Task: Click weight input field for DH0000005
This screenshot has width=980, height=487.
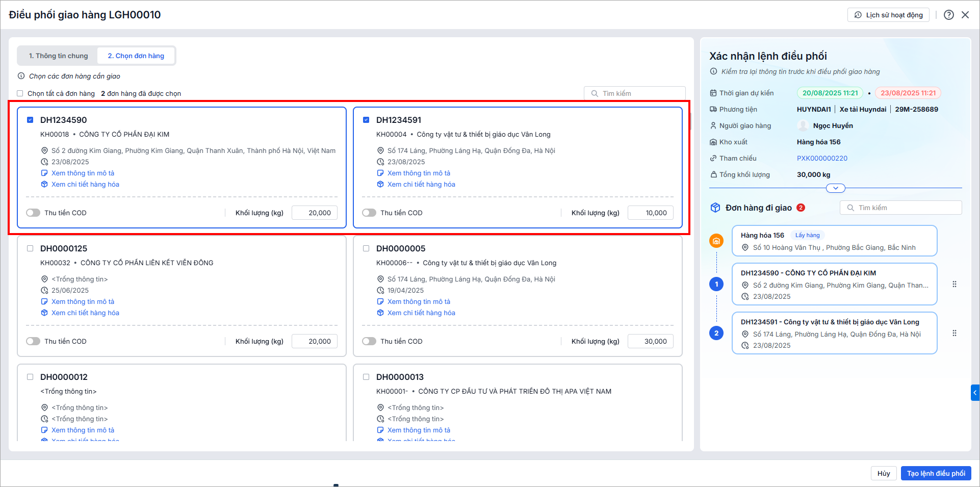Action: [x=650, y=341]
